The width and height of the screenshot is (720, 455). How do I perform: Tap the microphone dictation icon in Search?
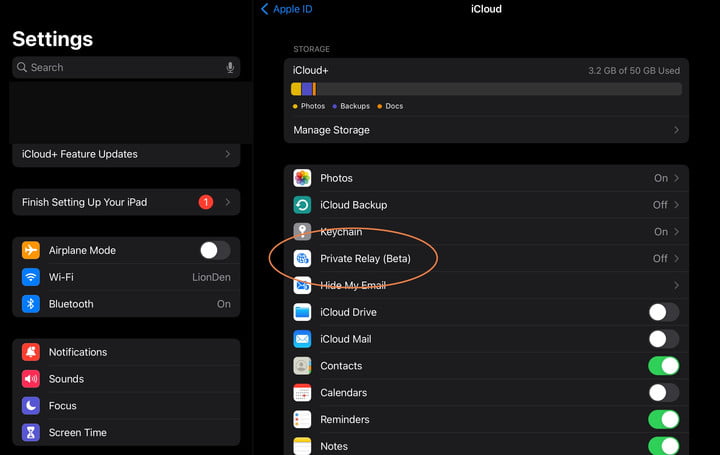click(230, 67)
